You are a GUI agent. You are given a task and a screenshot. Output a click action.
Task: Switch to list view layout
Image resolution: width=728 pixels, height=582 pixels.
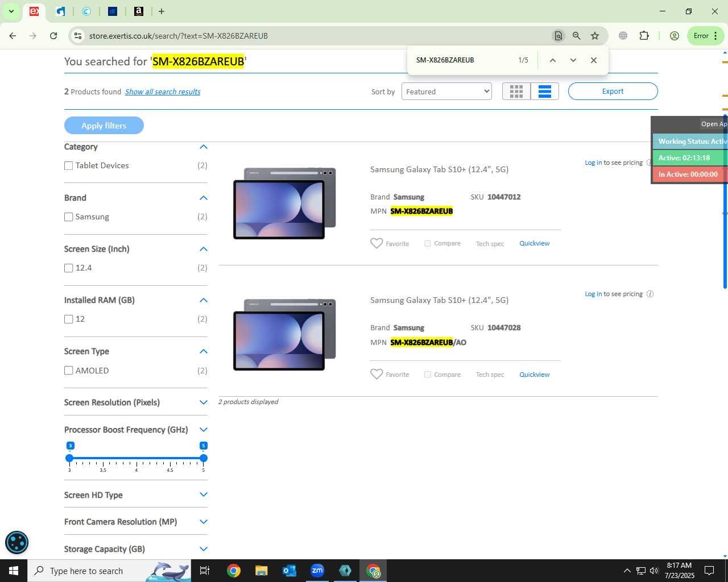point(545,92)
